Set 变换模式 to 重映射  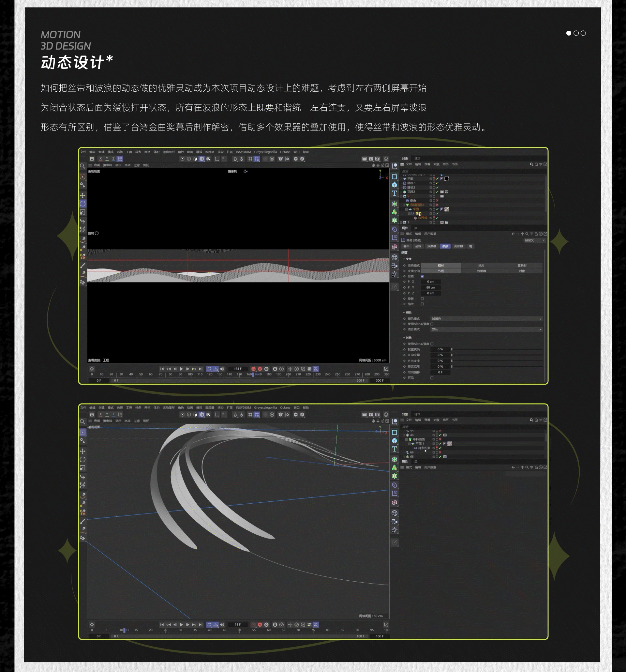click(x=522, y=265)
